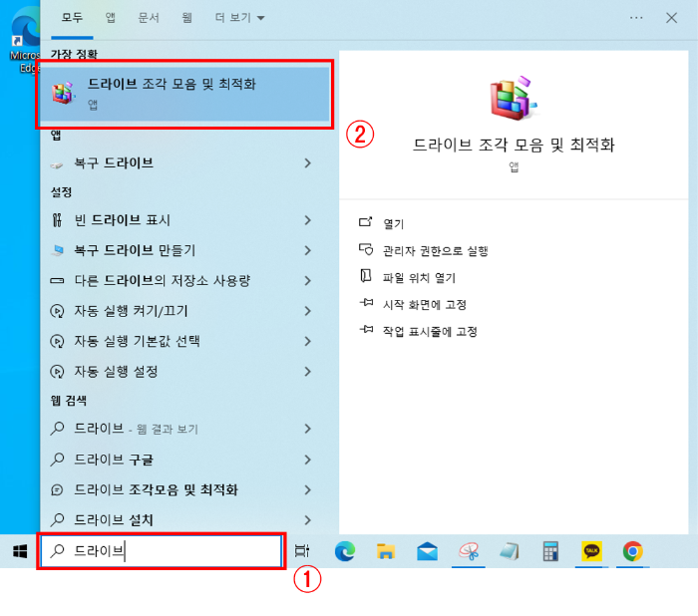Select 복구 드라이브 만들기 setting
The width and height of the screenshot is (698, 616).
point(135,250)
